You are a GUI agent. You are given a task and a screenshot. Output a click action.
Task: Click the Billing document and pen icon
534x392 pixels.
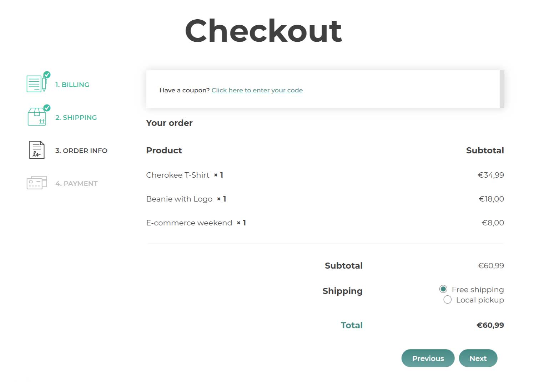pyautogui.click(x=36, y=84)
